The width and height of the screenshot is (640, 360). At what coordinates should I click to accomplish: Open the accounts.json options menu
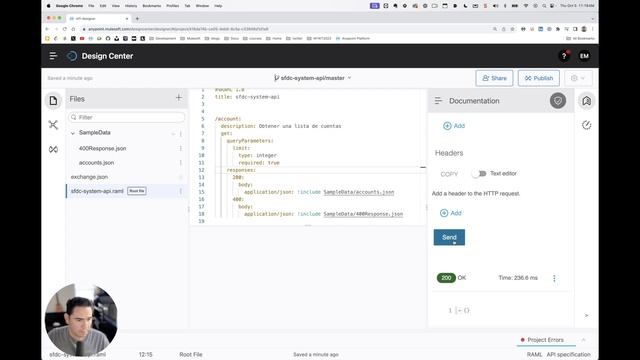click(180, 163)
